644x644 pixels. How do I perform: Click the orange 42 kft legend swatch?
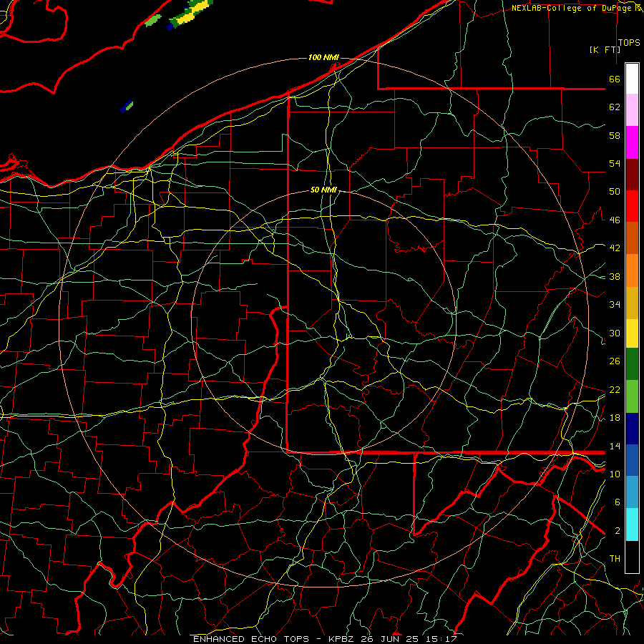632,270
